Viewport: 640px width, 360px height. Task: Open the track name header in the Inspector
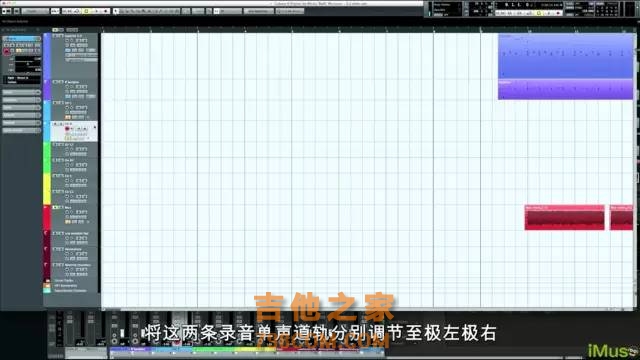[x=22, y=39]
